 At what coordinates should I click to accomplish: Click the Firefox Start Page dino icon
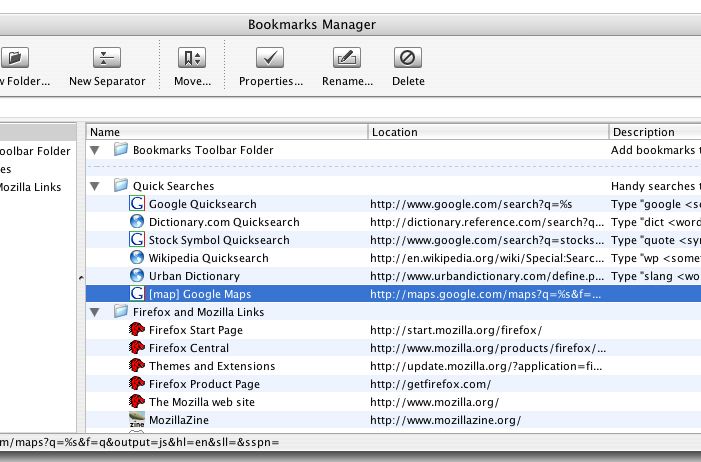point(137,330)
